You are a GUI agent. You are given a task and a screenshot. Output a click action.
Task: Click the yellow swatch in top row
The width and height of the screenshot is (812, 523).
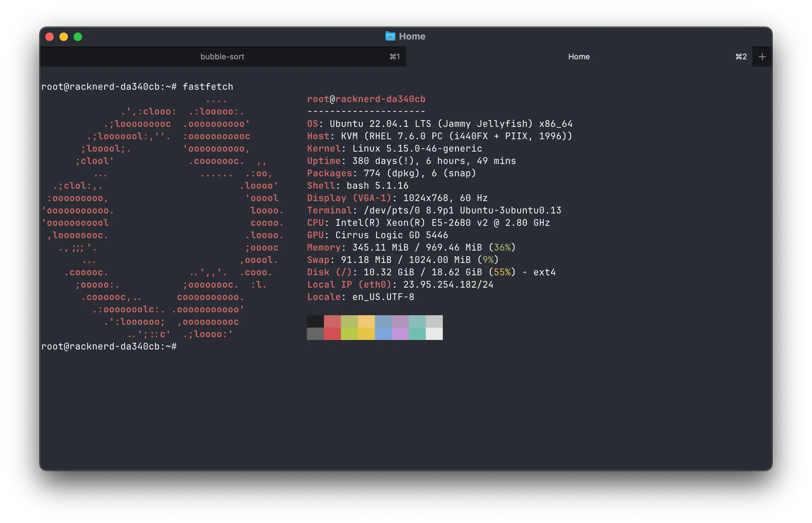coord(366,321)
